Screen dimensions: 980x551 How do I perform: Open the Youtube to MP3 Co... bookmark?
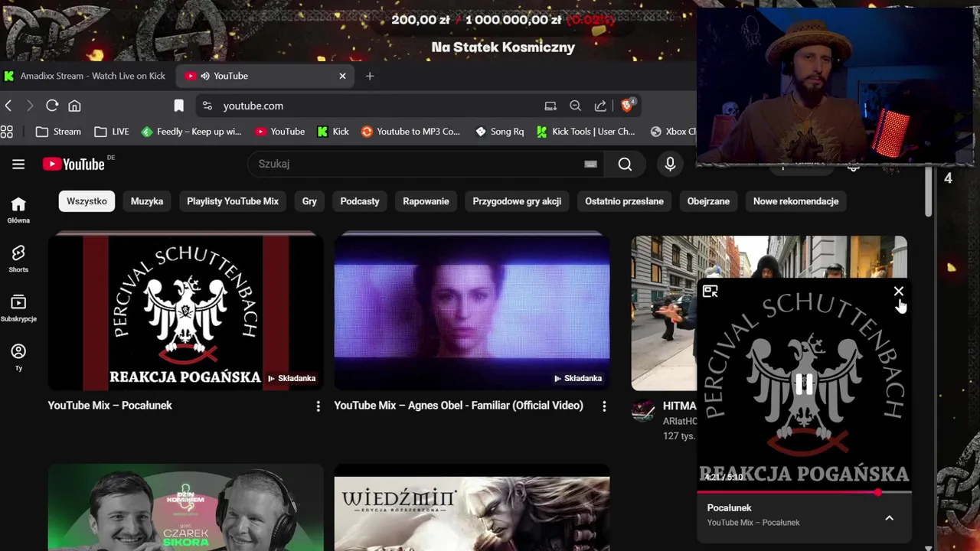[x=410, y=132]
